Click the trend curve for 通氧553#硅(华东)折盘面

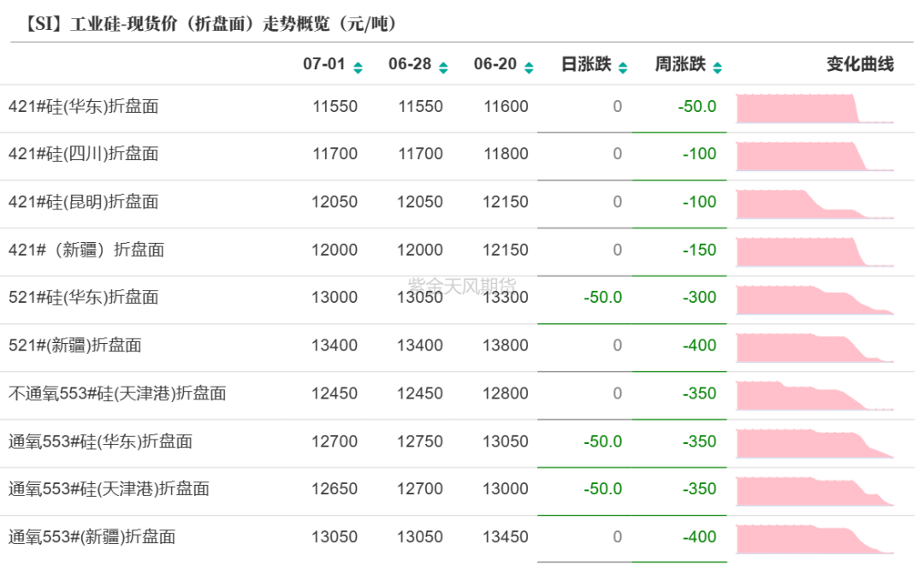[x=817, y=441]
